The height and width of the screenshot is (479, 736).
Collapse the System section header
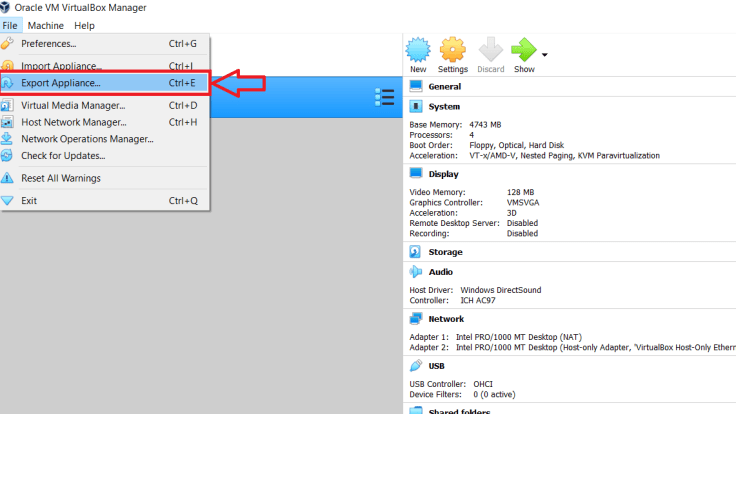click(x=444, y=107)
